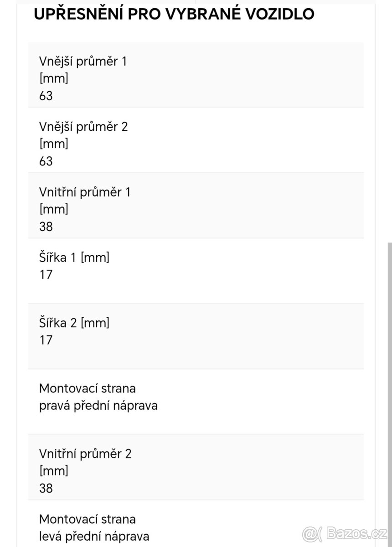Select the Vnější průměr 2 label
The height and width of the screenshot is (547, 392).
(83, 126)
